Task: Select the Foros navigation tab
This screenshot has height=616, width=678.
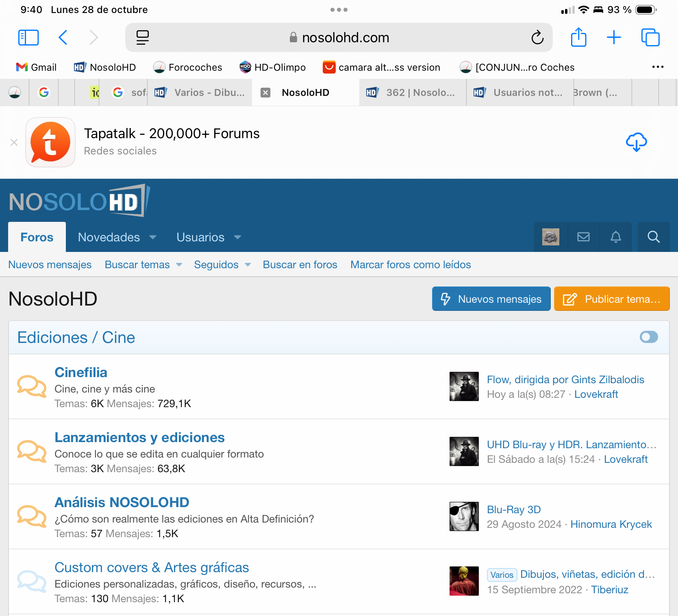Action: coord(37,237)
